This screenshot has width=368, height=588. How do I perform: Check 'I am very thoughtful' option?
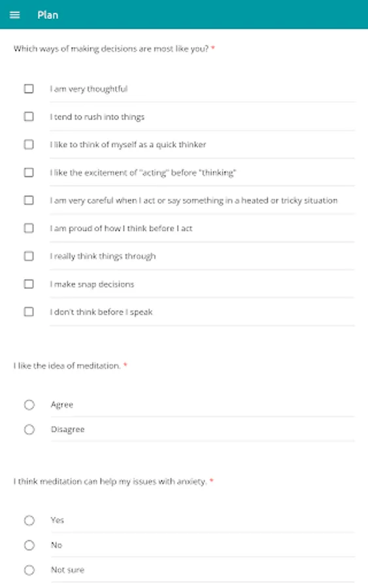tap(29, 89)
